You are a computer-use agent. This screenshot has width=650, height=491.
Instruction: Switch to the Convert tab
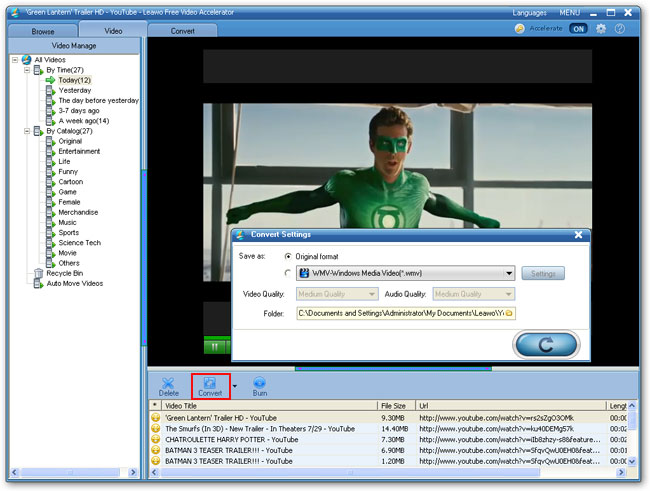click(x=182, y=31)
